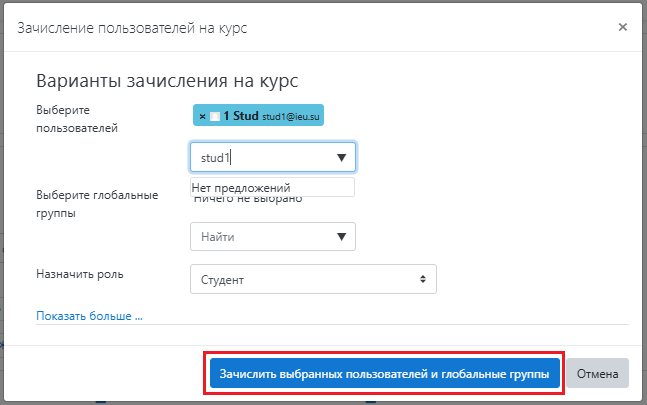Open the Показать больше link
Viewport: 647px width, 405px height.
click(x=89, y=316)
